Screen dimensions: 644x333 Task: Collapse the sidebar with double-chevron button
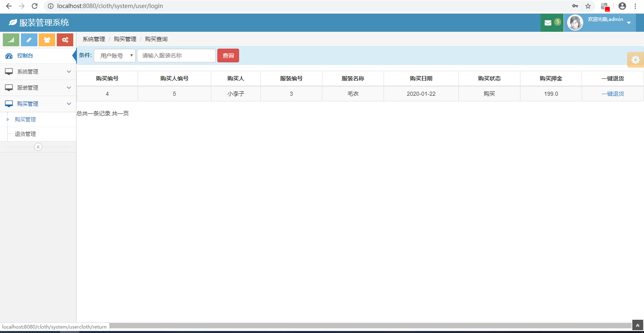(x=38, y=147)
